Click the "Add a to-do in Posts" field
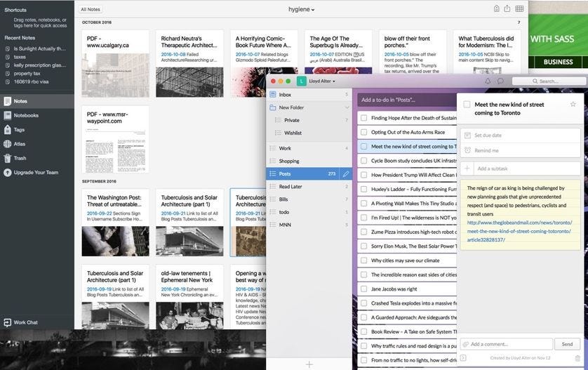The width and height of the screenshot is (588, 370). [407, 100]
